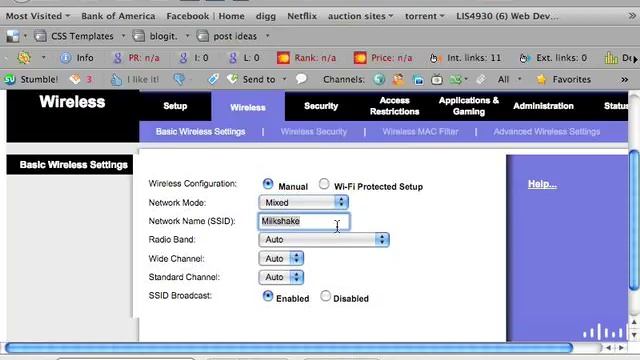The image size is (640, 360).
Task: Click the Send to icon
Action: [x=232, y=79]
